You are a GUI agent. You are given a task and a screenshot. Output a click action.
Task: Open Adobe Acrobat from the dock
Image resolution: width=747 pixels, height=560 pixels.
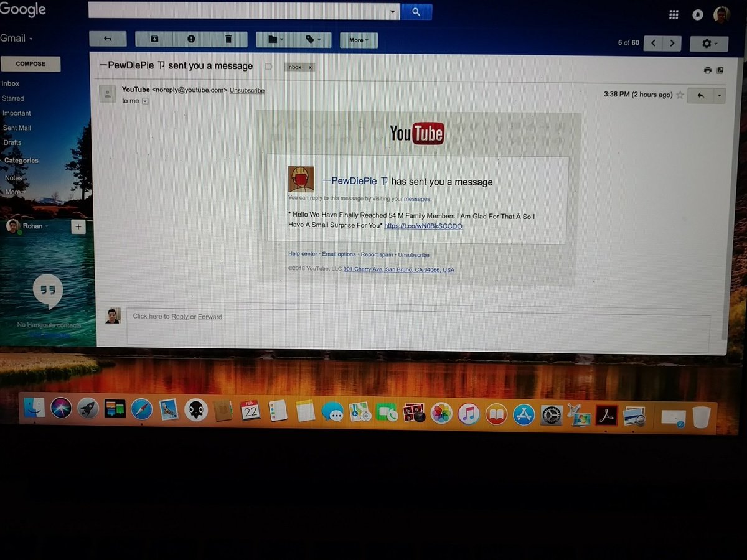[606, 415]
